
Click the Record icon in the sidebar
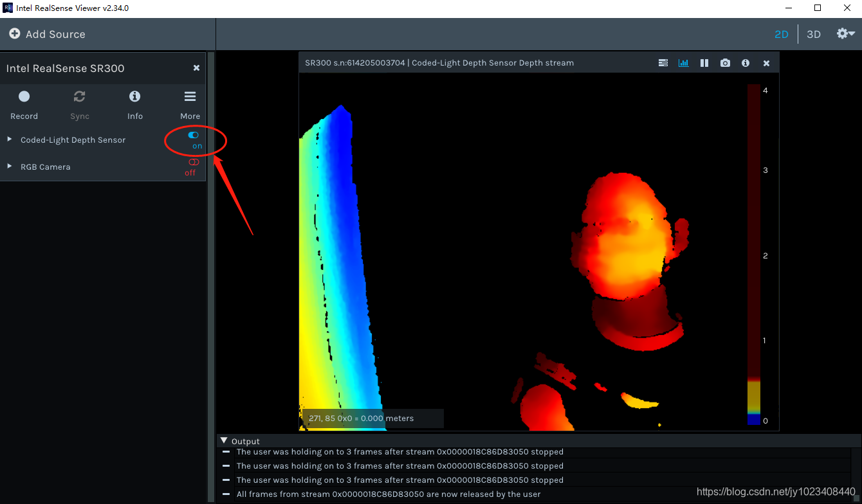pyautogui.click(x=24, y=96)
